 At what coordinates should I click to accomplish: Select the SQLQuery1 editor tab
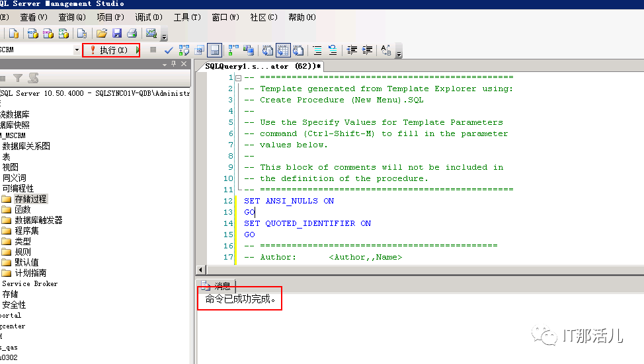pyautogui.click(x=263, y=66)
